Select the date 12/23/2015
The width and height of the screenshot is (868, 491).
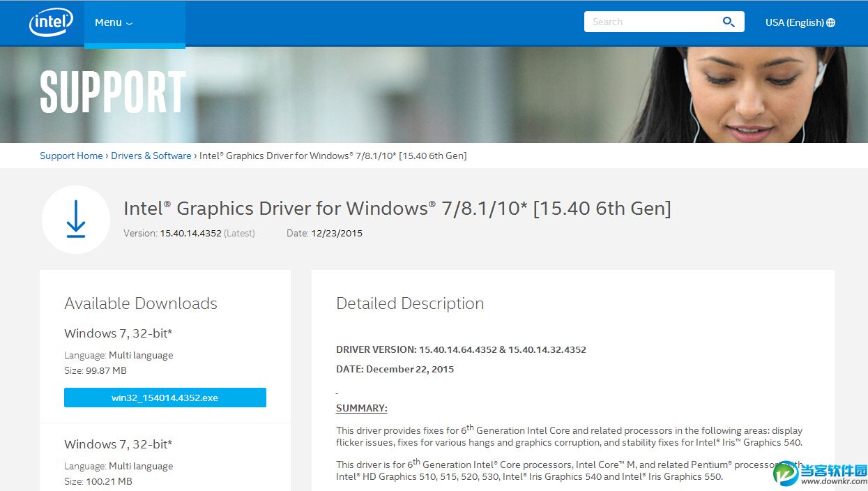click(337, 233)
